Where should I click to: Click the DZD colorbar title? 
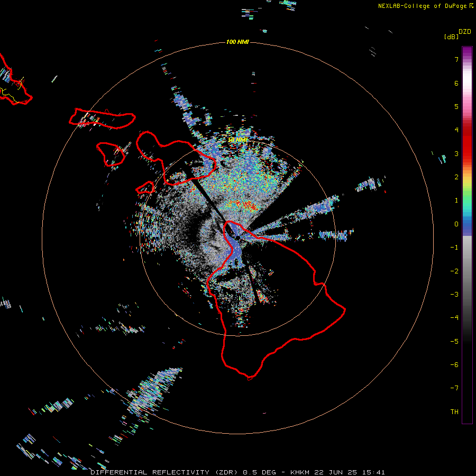pyautogui.click(x=465, y=32)
